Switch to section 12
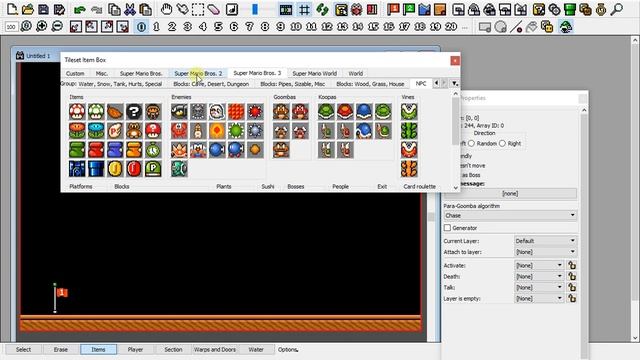The height and width of the screenshot is (360, 640). click(327, 27)
